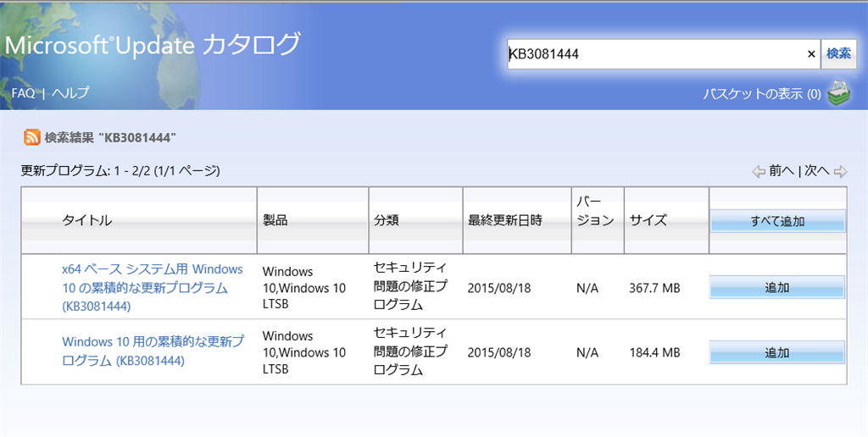Click セキュリティ問題の修正プログラム in 184.4 MB row
Screen dimensions: 868x437
click(x=410, y=351)
